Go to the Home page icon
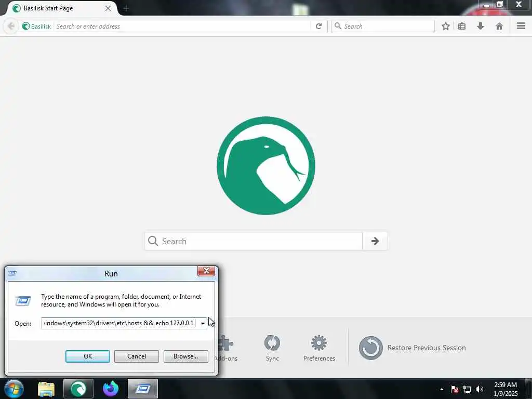Image resolution: width=532 pixels, height=399 pixels. [499, 26]
